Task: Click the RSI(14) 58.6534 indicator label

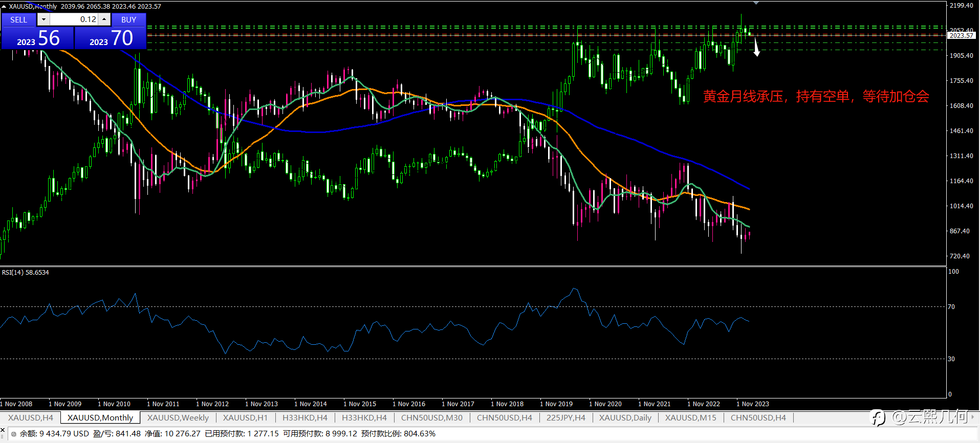Action: [26, 273]
